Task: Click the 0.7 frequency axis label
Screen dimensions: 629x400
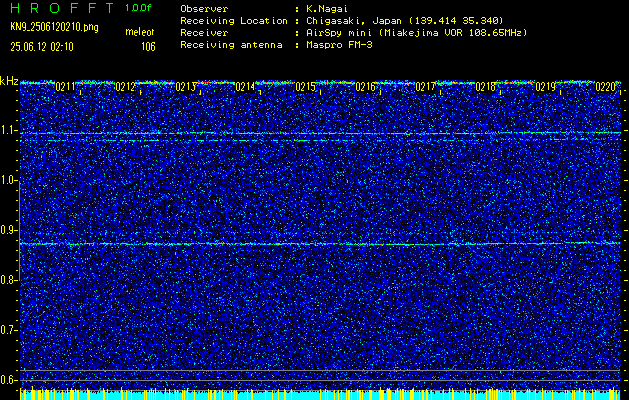Action: tap(8, 330)
